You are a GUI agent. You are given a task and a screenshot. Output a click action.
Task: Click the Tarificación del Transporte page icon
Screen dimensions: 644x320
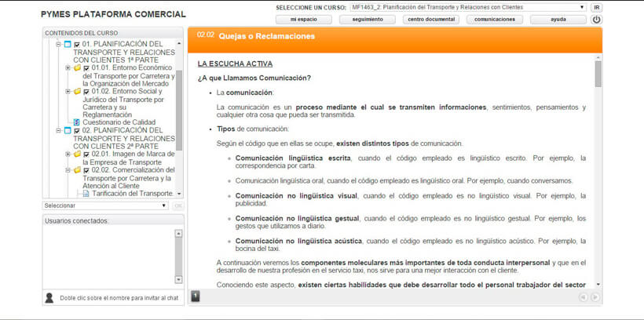(86, 193)
